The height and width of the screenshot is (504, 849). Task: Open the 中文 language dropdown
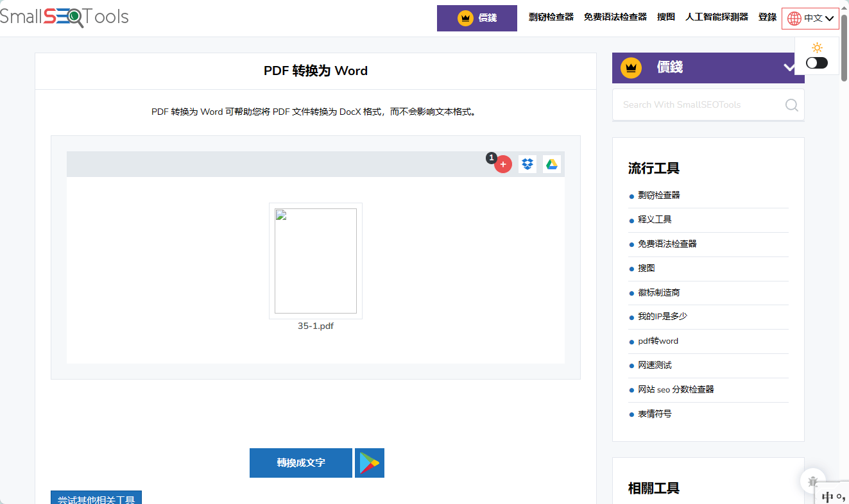pyautogui.click(x=810, y=18)
